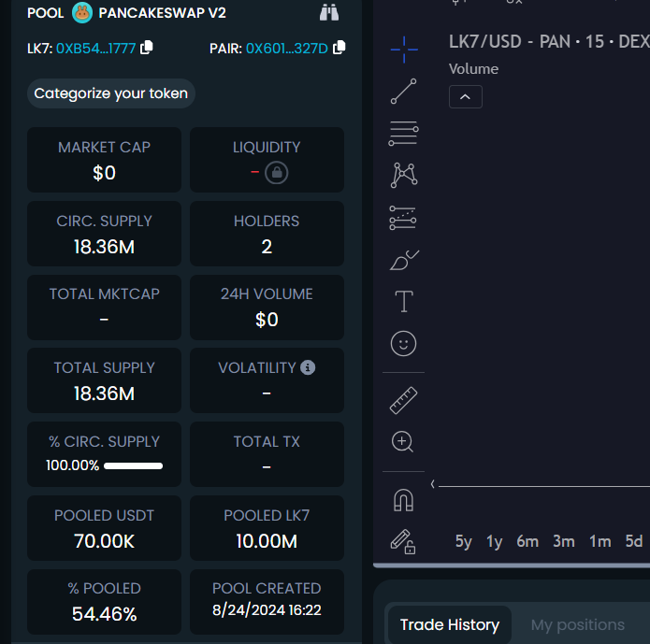The height and width of the screenshot is (644, 650).
Task: Select the crosshair cursor tool
Action: [404, 50]
